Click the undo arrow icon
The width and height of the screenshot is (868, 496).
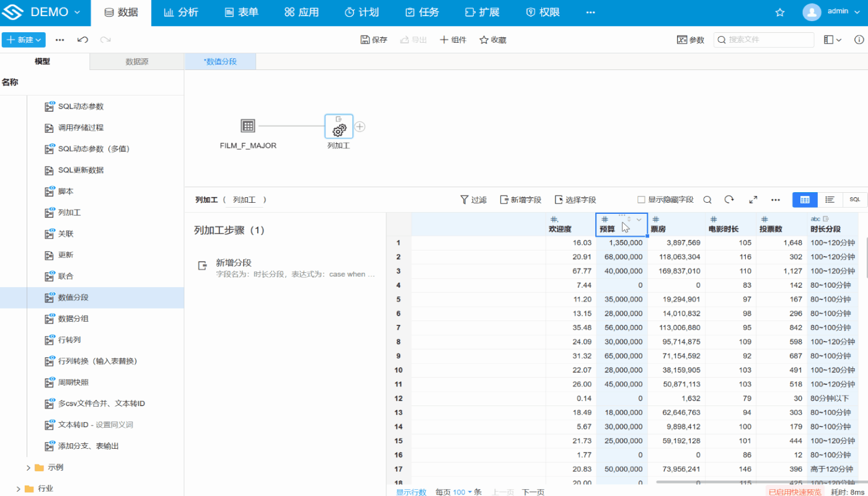click(x=82, y=40)
